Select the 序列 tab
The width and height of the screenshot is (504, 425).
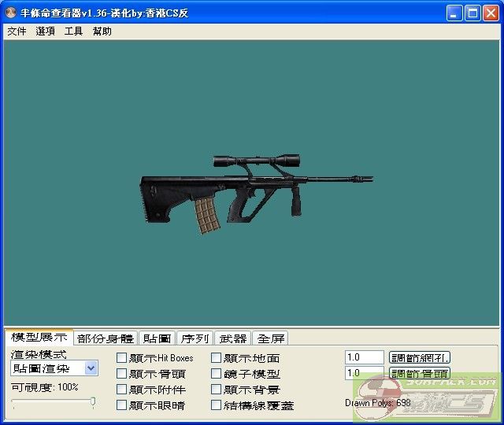point(195,338)
